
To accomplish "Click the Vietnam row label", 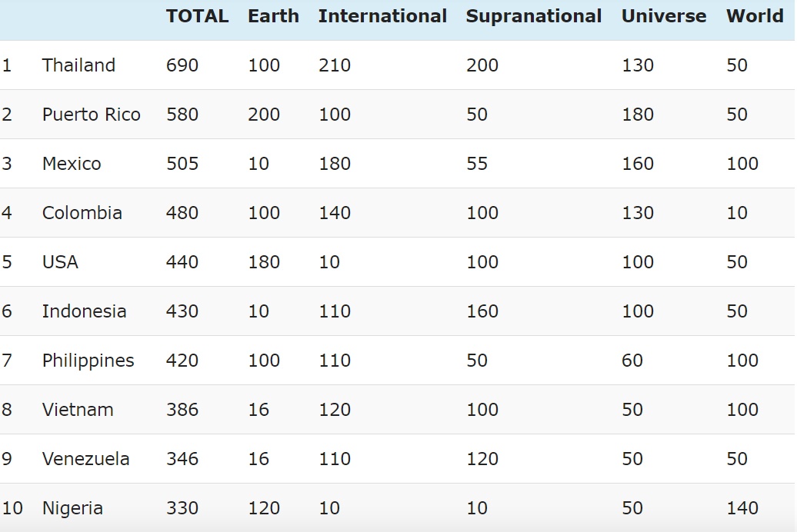I will pyautogui.click(x=78, y=410).
